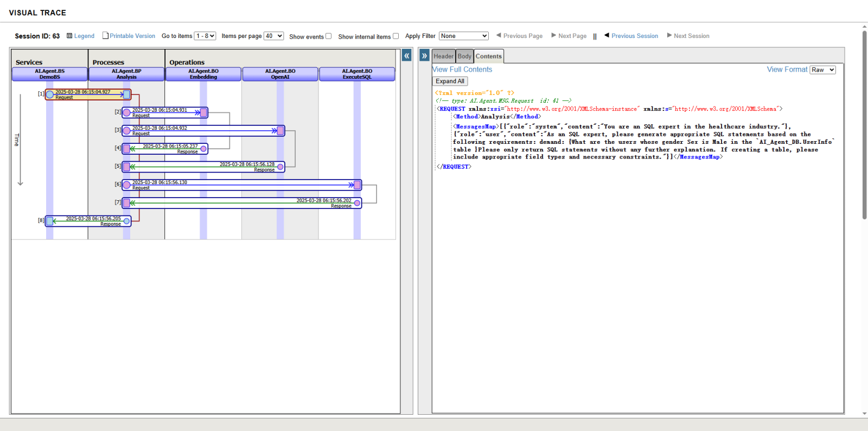Switch to the Body tab

coord(464,56)
